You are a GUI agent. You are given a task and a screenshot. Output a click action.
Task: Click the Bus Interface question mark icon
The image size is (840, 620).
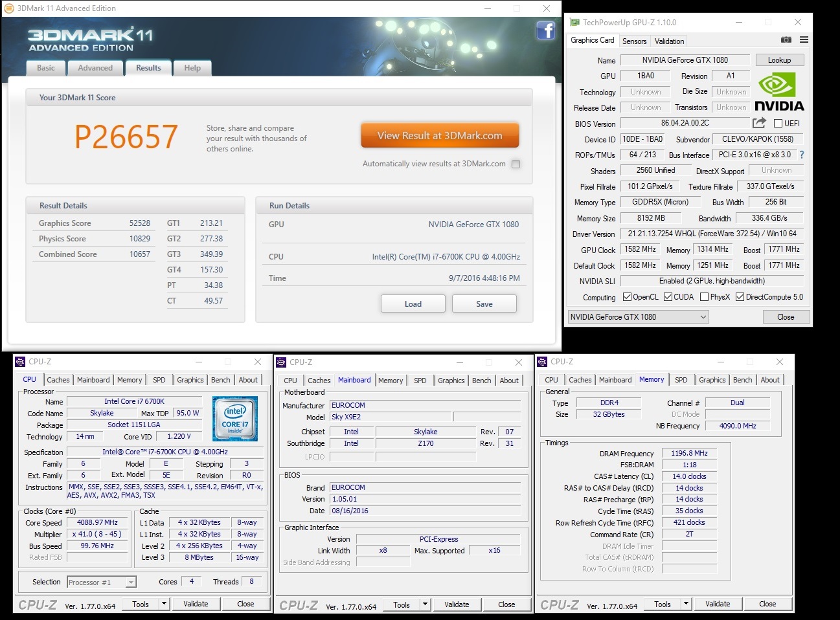pyautogui.click(x=802, y=155)
